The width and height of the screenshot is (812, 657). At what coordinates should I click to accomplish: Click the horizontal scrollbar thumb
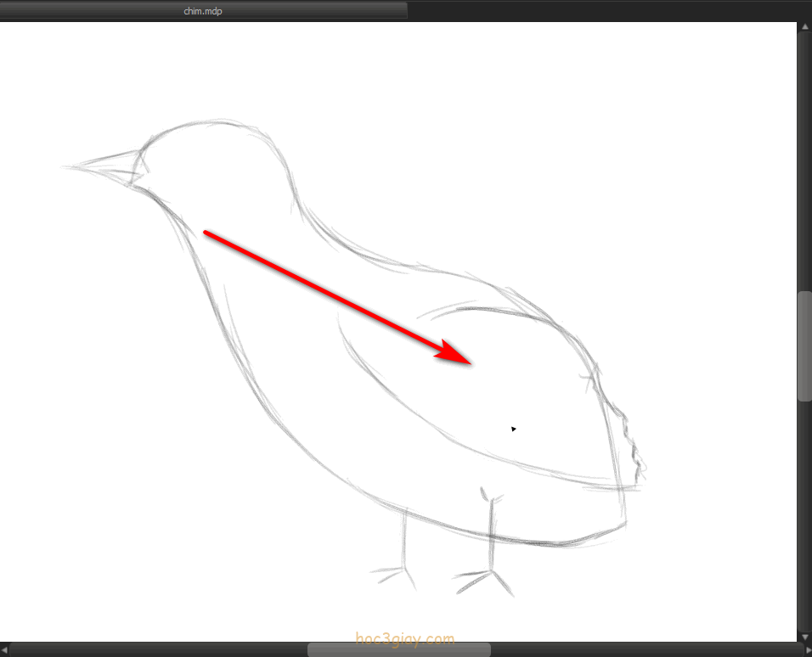click(x=398, y=650)
